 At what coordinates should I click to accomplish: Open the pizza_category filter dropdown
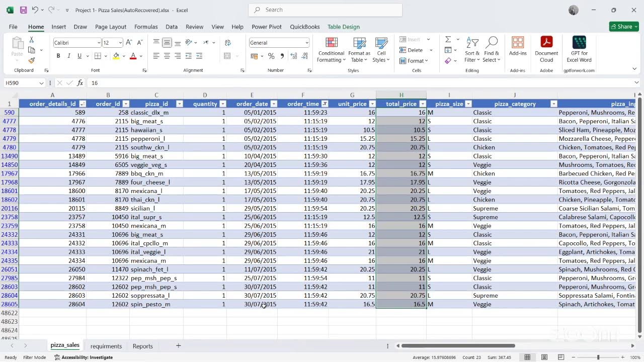click(x=553, y=104)
